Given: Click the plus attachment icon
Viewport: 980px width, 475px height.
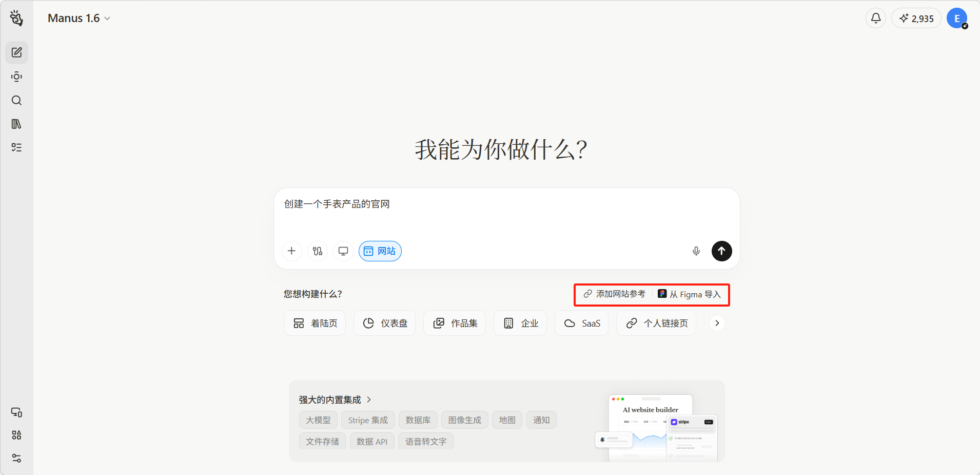Looking at the screenshot, I should (x=291, y=251).
